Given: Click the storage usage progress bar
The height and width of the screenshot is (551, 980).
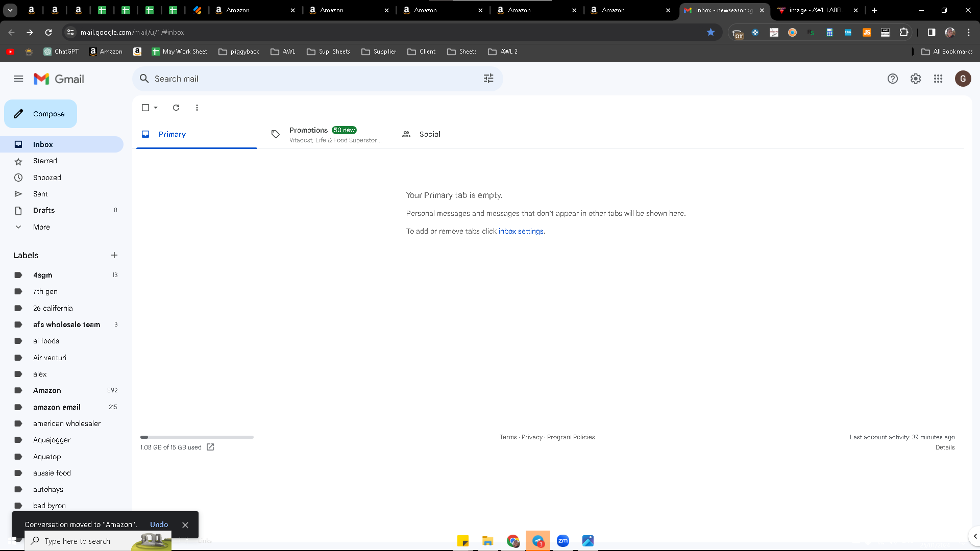Looking at the screenshot, I should click(197, 437).
